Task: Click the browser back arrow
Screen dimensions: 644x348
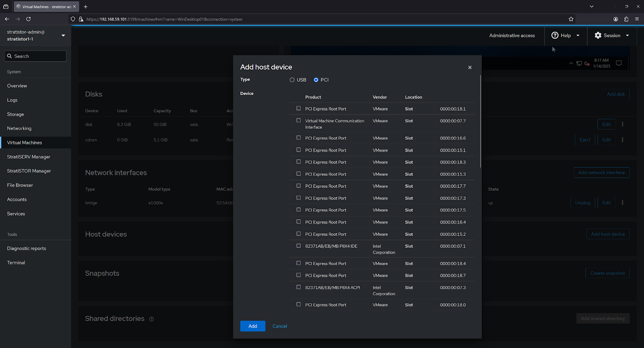Action: pos(7,19)
